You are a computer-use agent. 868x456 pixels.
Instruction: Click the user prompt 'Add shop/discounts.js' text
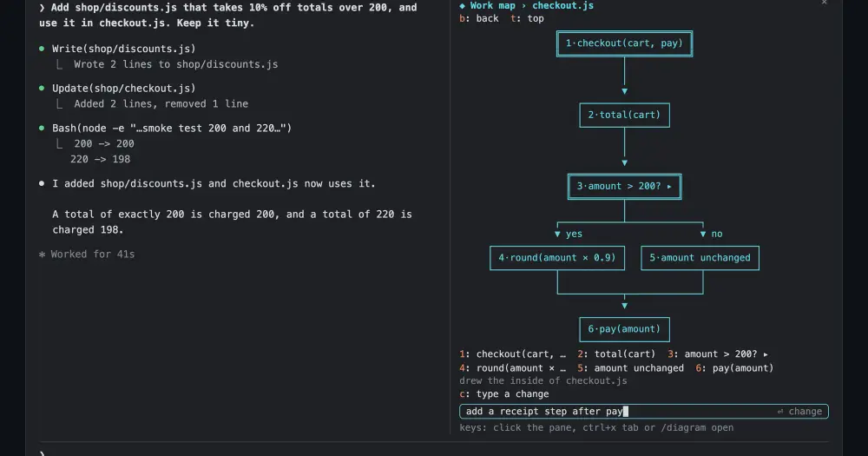(x=227, y=15)
